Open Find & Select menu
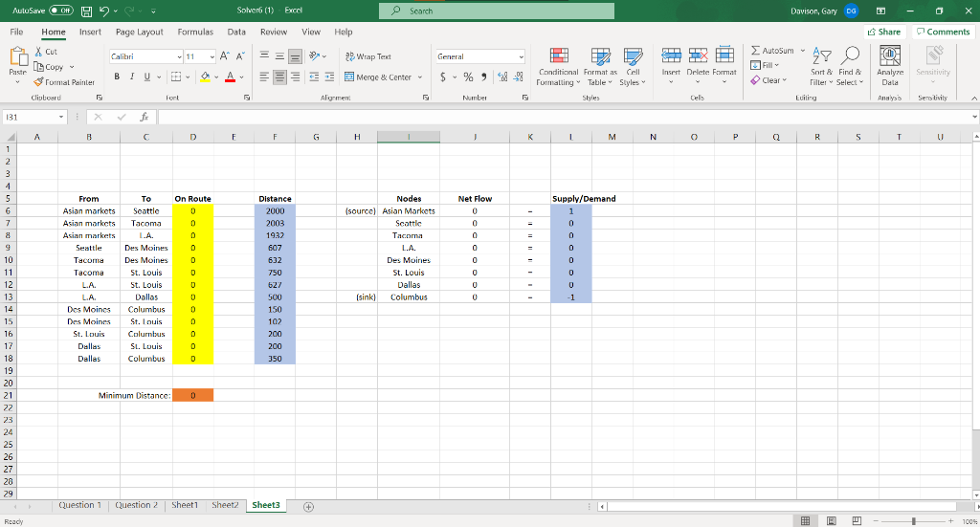 click(x=850, y=66)
